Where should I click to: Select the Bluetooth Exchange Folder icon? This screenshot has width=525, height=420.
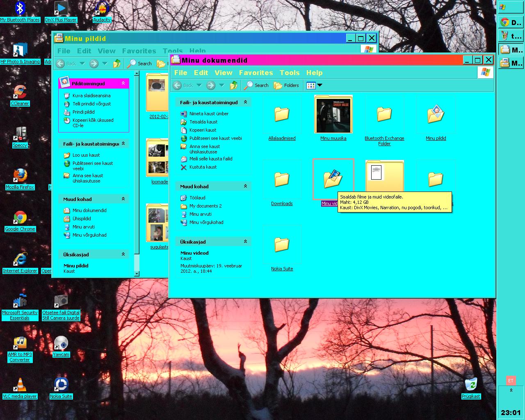[x=384, y=114]
